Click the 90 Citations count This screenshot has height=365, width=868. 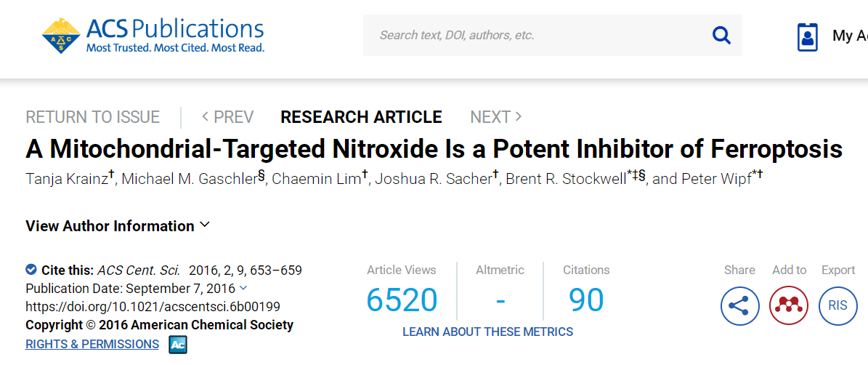(586, 300)
